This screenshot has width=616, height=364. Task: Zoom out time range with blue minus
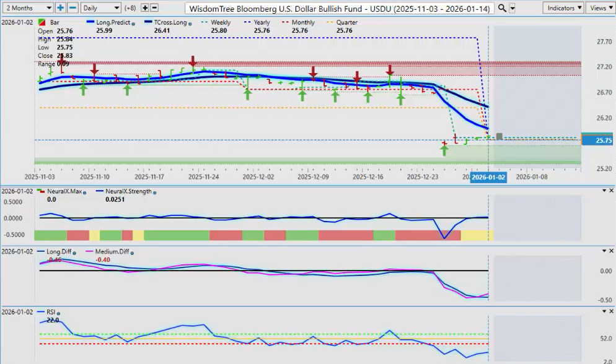(x=73, y=8)
